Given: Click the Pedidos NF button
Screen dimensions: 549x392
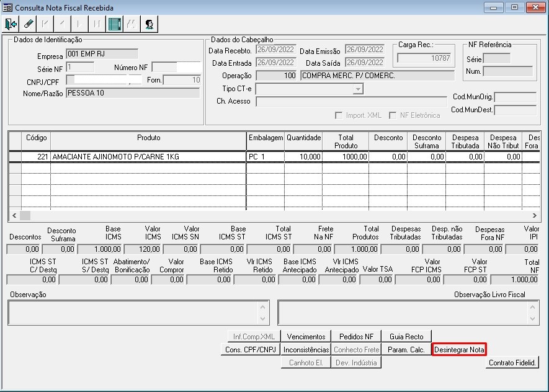Looking at the screenshot, I should (x=356, y=337).
